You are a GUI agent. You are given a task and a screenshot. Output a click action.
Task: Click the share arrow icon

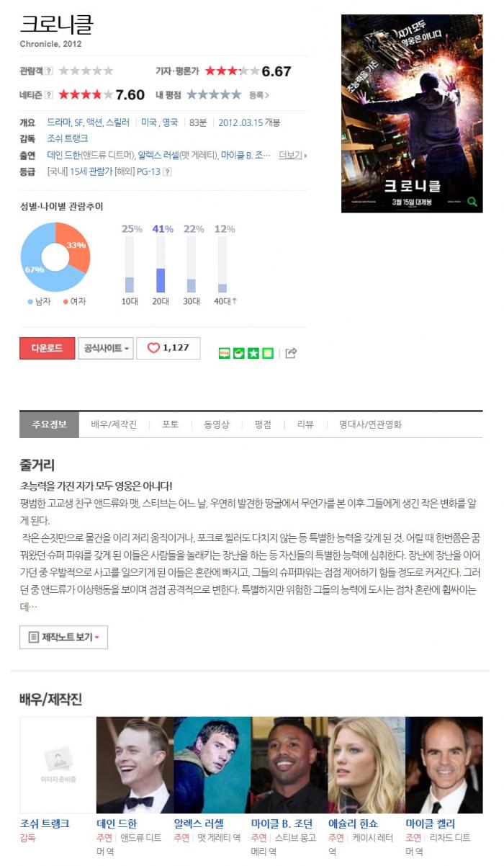(x=291, y=353)
